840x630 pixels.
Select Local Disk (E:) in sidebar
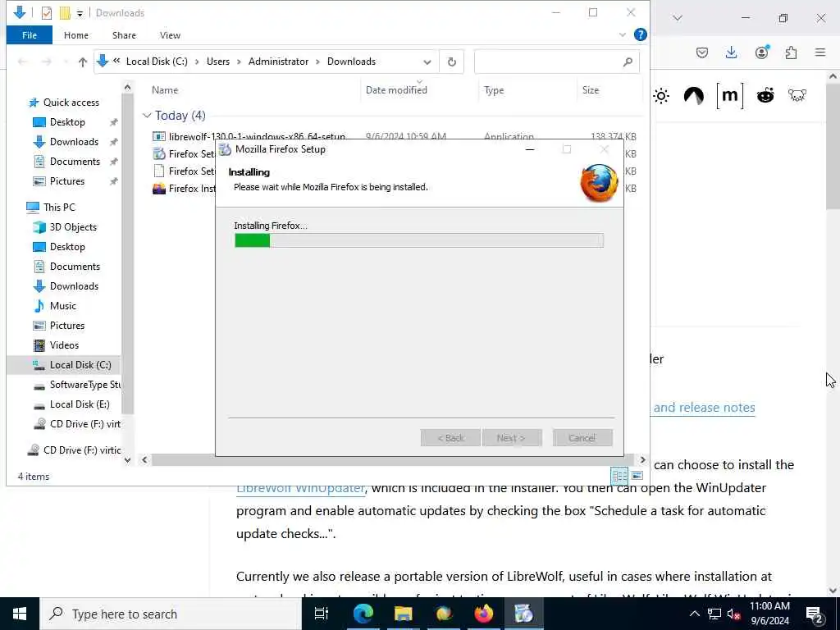(x=80, y=404)
